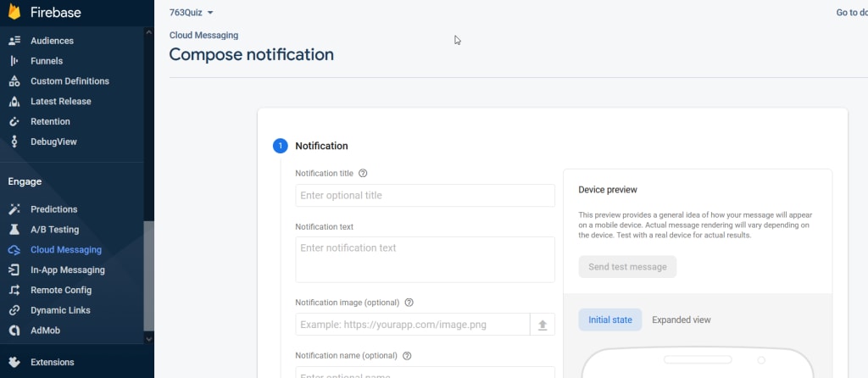The height and width of the screenshot is (378, 868).
Task: Click the Firebase title text
Action: pyautogui.click(x=56, y=12)
